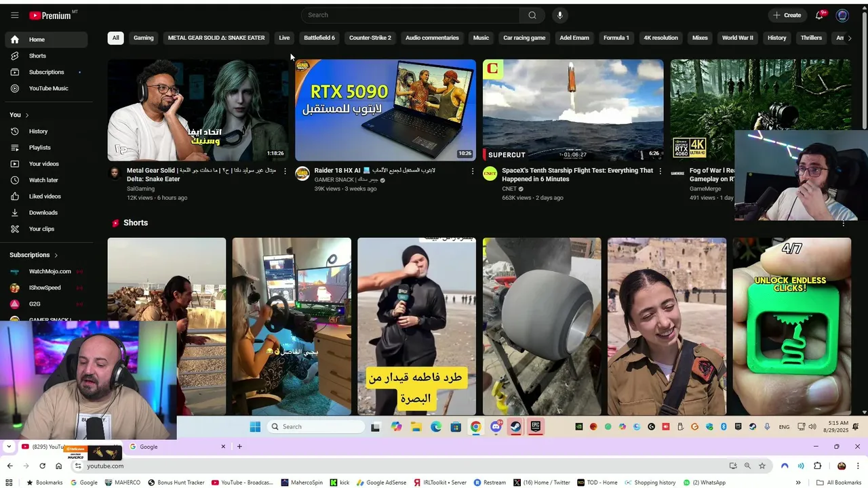The height and width of the screenshot is (488, 868).
Task: Open the IShowSpeed subscription channel
Action: coord(46,287)
